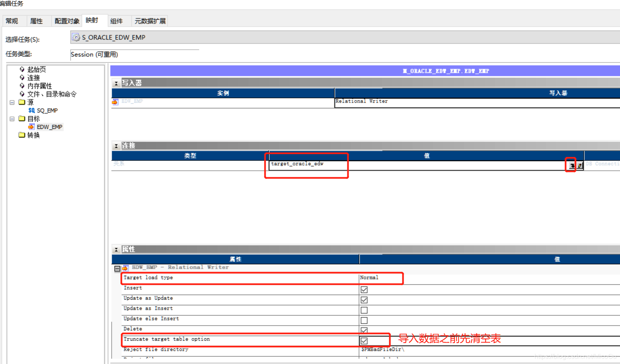Click the diamond icon next to 起始页

point(22,69)
